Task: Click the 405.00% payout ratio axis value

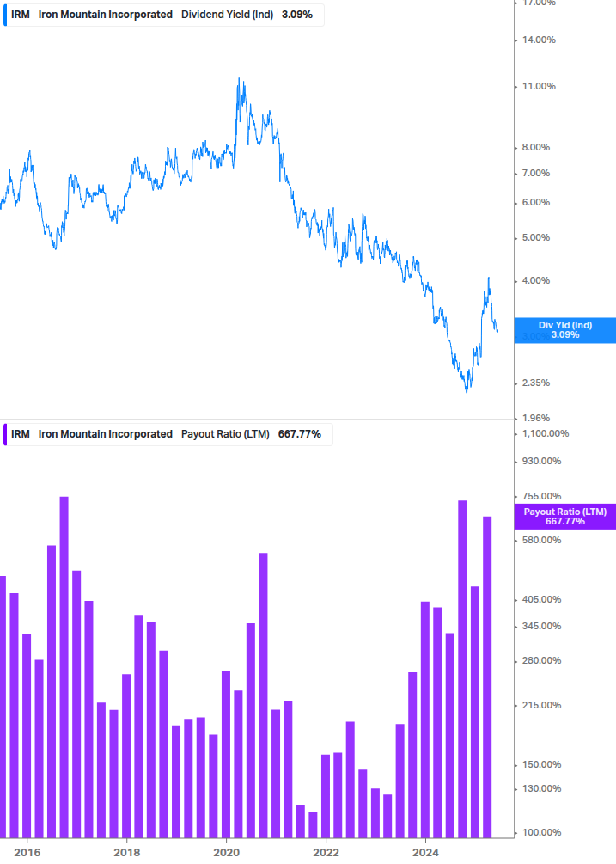Action: tap(541, 599)
